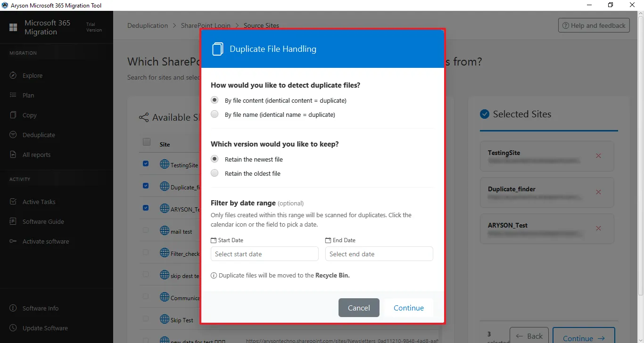This screenshot has width=644, height=343.
Task: Click the Continue button in the dialog
Action: coord(408,307)
